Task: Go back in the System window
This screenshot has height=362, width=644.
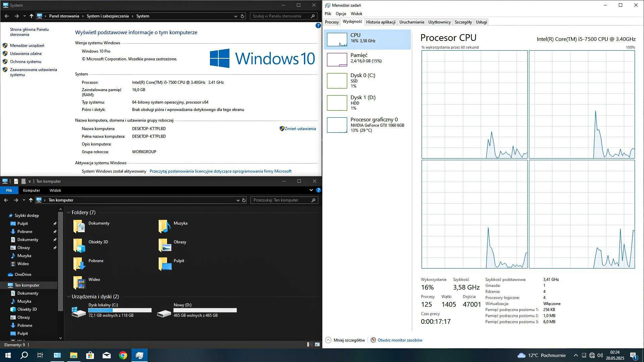Action: [7, 16]
